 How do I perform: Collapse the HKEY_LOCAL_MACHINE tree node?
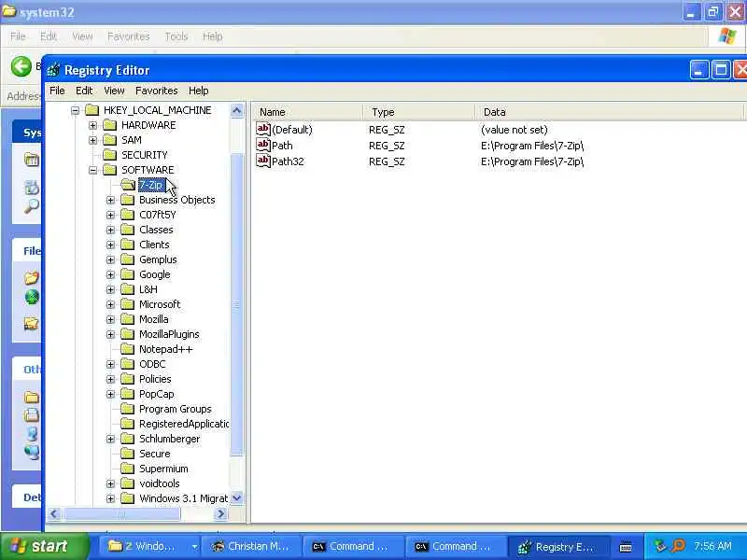coord(75,110)
